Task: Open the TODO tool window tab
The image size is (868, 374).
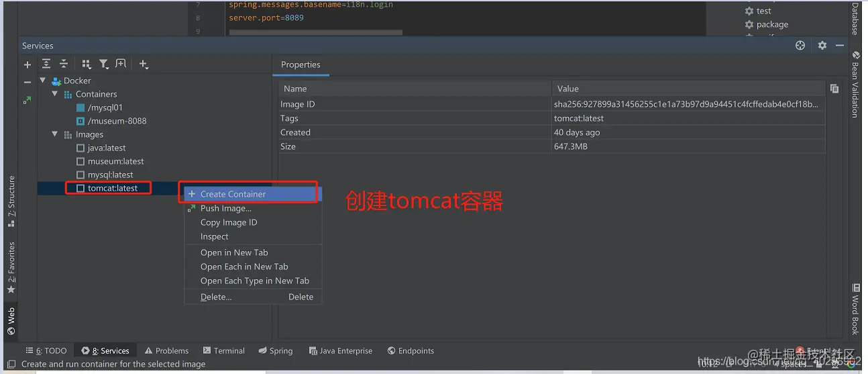Action: pyautogui.click(x=46, y=350)
